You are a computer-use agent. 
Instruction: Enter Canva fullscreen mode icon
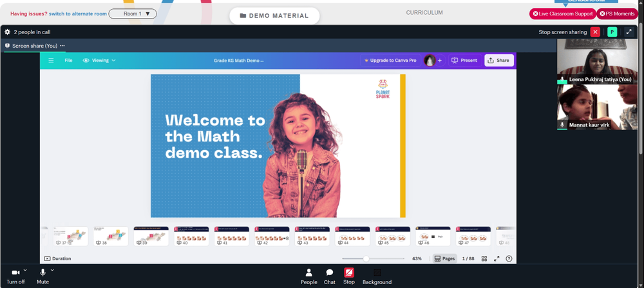pos(497,258)
